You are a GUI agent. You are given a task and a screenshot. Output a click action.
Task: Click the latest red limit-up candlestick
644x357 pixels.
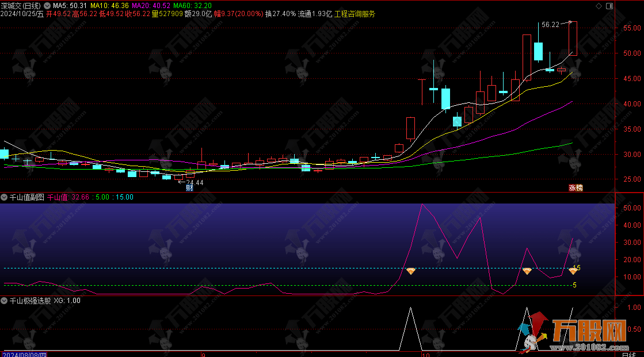coord(573,38)
